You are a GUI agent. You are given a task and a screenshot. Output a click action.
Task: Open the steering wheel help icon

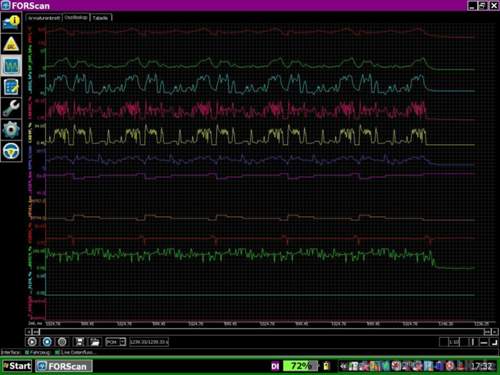(x=11, y=151)
